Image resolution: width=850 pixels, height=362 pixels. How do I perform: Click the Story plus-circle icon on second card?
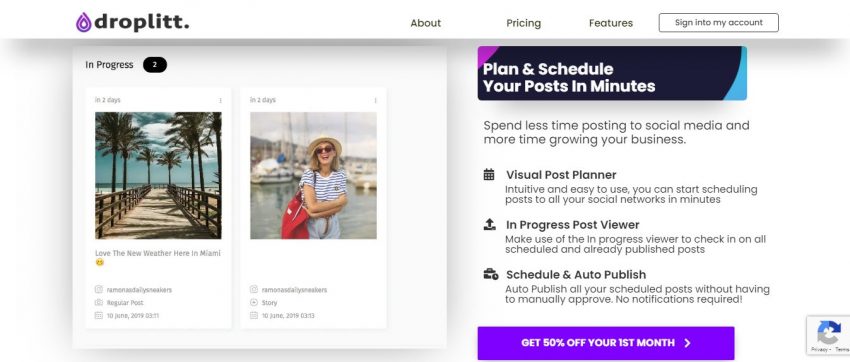[x=254, y=302]
